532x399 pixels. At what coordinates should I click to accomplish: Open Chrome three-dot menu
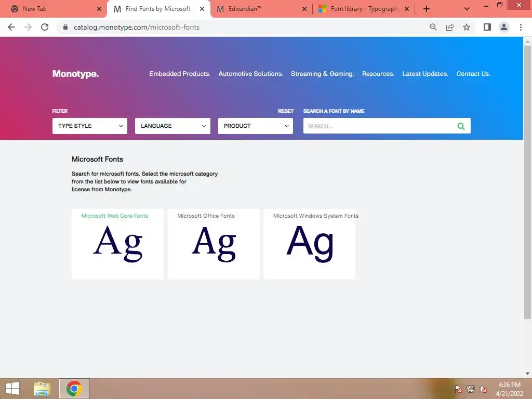pyautogui.click(x=521, y=27)
